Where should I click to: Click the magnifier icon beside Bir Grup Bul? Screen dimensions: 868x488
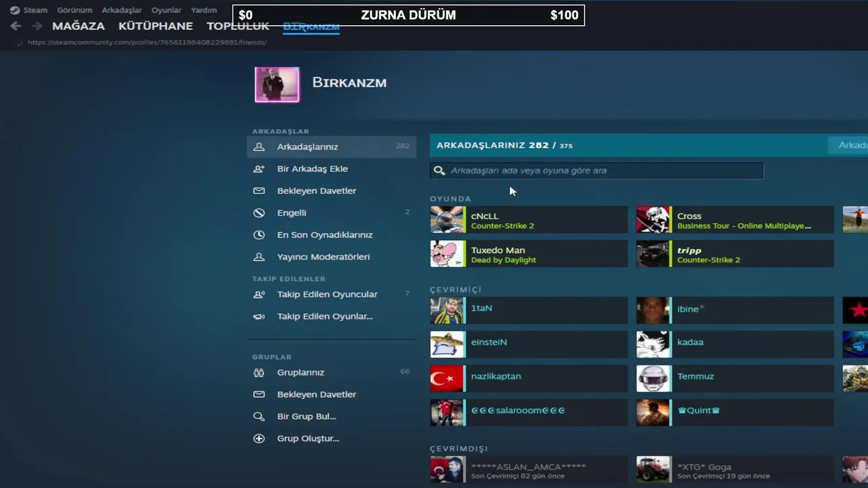(x=259, y=416)
